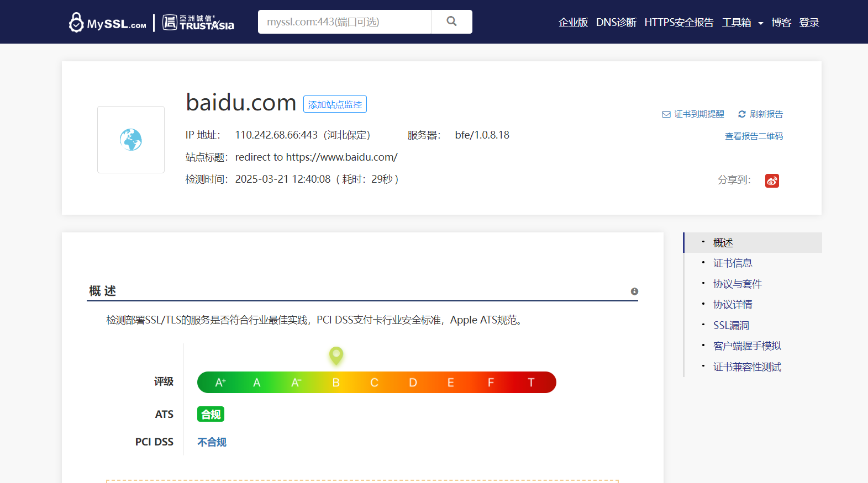The image size is (868, 483).
Task: Click the 证书到期提醒 link
Action: click(699, 114)
